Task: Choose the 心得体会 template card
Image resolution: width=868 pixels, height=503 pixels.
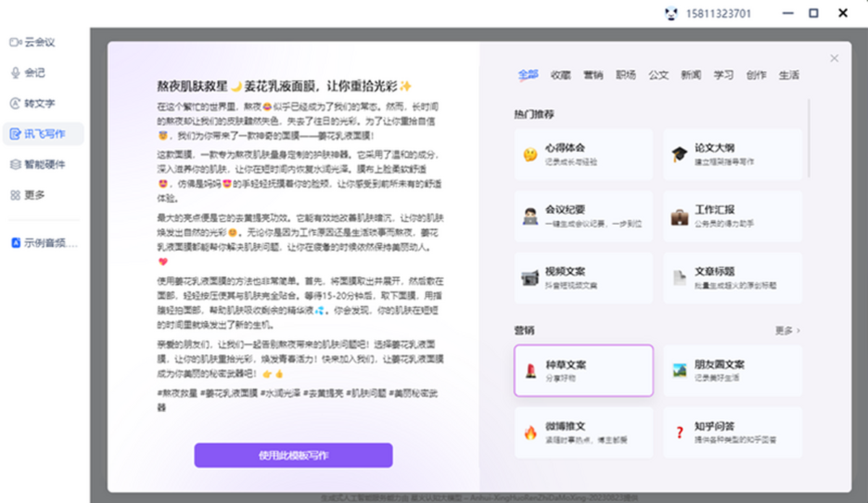Action: (584, 154)
